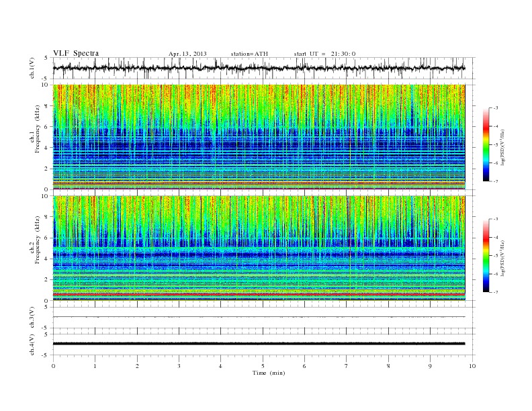Click the ch.2 spectrogram color scale bar
Viewport: 532px width, 411px height.
coord(486,255)
